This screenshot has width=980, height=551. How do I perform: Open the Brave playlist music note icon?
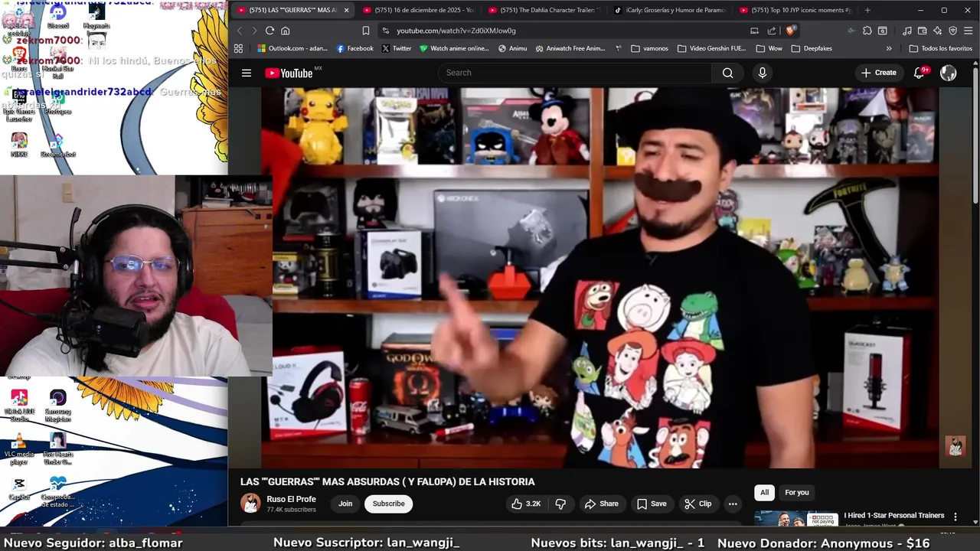907,31
